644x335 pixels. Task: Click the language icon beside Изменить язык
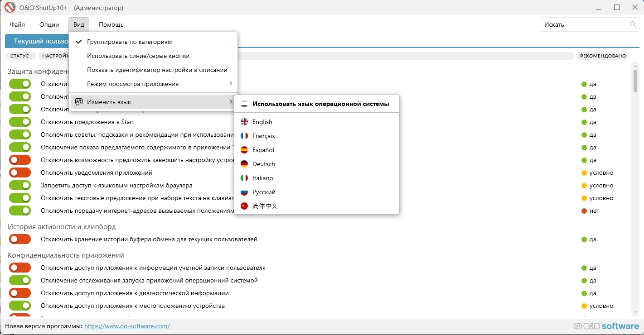79,102
